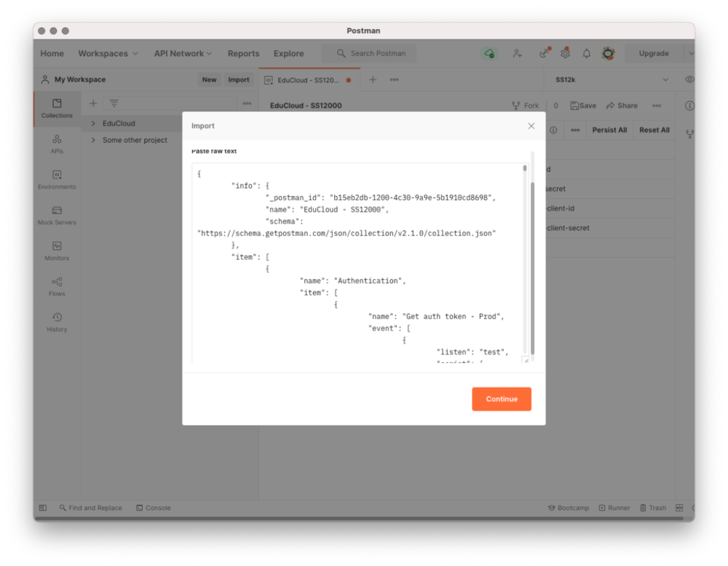Open the APIs sidebar section
This screenshot has height=566, width=728.
click(x=57, y=144)
